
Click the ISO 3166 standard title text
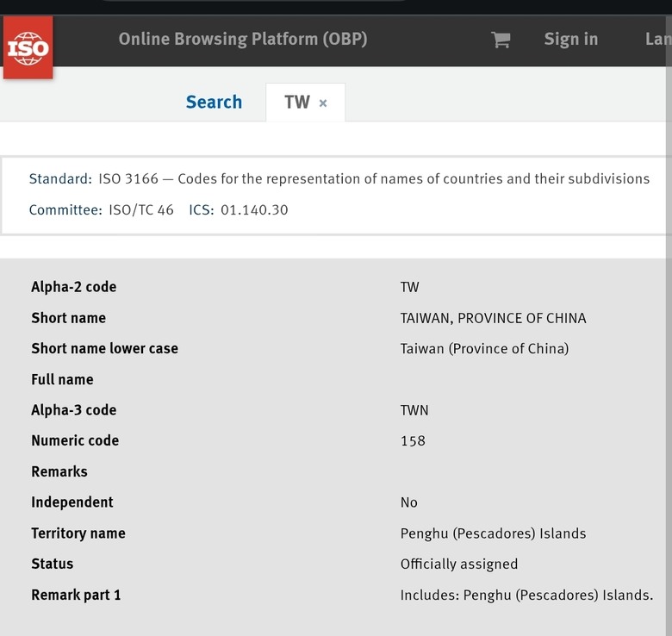(374, 178)
